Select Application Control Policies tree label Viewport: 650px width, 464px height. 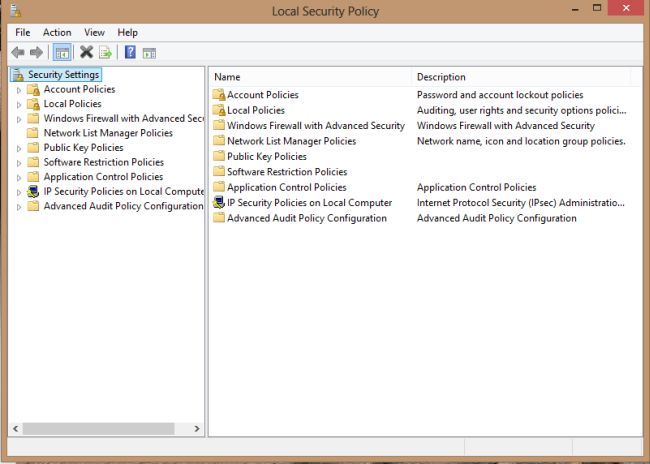pos(103,177)
